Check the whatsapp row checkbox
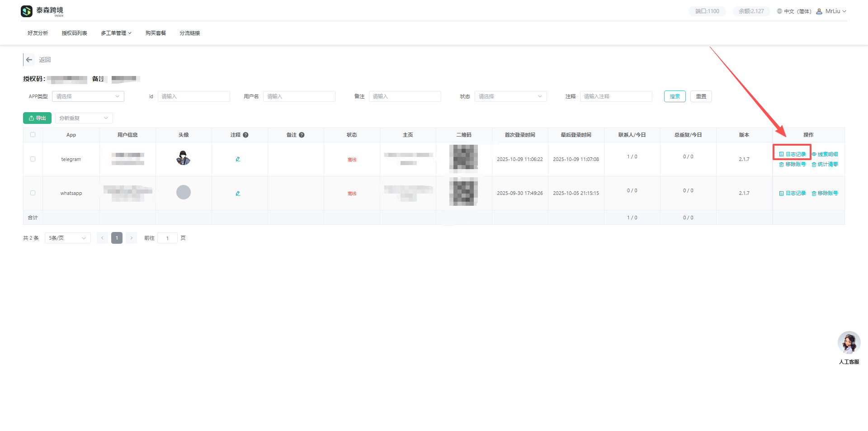The height and width of the screenshot is (431, 868). click(x=33, y=193)
